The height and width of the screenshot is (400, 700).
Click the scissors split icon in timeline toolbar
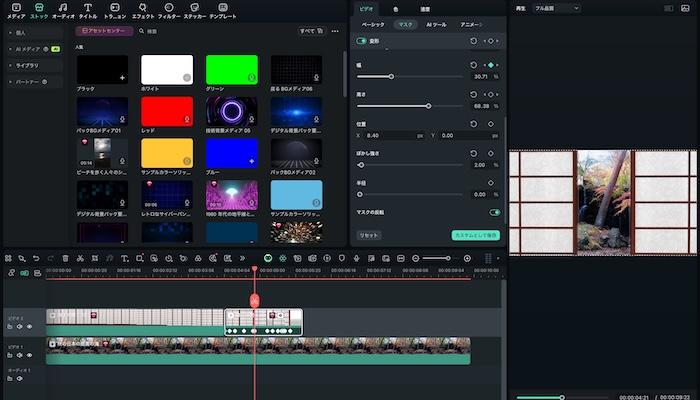80,258
